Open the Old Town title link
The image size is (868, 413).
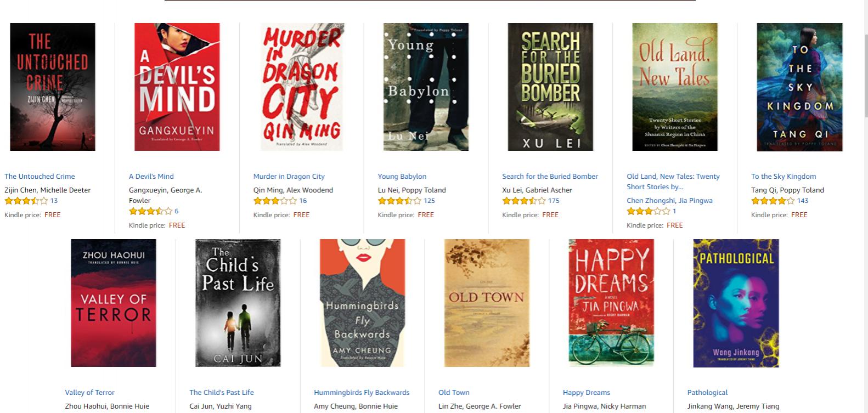tap(454, 392)
